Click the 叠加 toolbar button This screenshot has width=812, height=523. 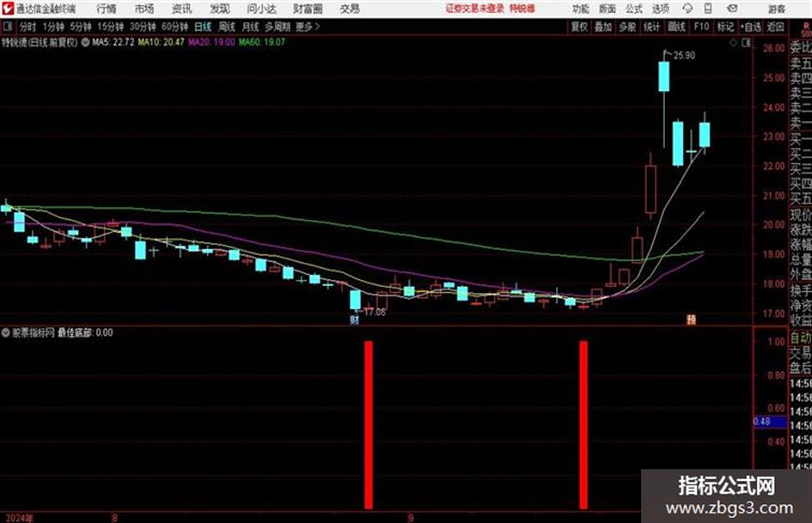click(603, 27)
